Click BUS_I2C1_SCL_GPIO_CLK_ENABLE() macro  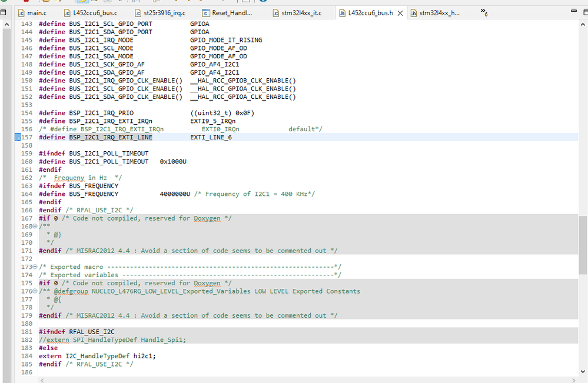(x=125, y=88)
